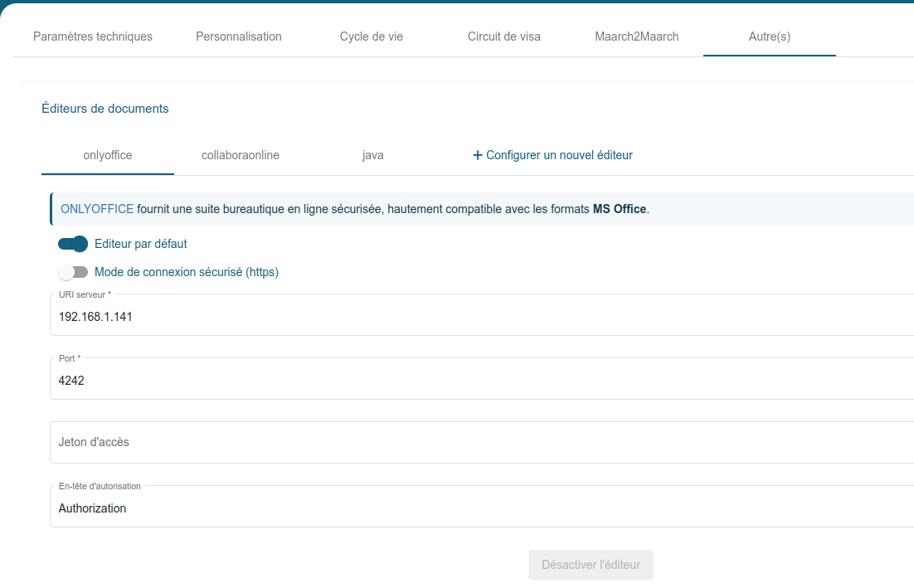Image resolution: width=914 pixels, height=588 pixels.
Task: Open the Maarch2Maarch tab
Action: pos(637,36)
